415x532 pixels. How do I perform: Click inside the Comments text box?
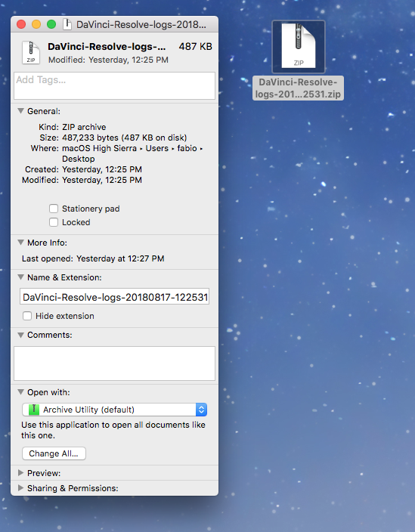coord(114,363)
